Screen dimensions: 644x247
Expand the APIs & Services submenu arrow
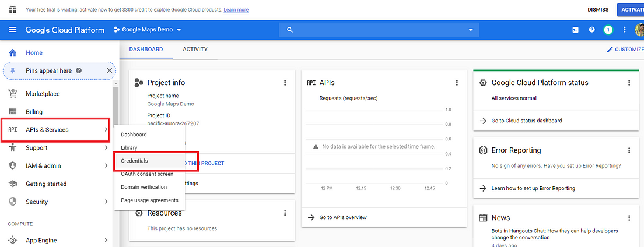click(x=106, y=130)
